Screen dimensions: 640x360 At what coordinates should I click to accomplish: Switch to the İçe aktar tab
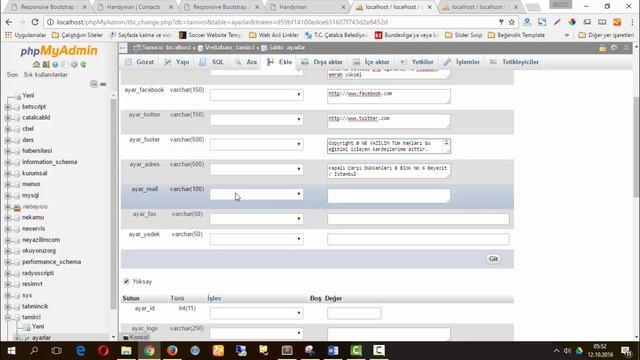coord(371,62)
